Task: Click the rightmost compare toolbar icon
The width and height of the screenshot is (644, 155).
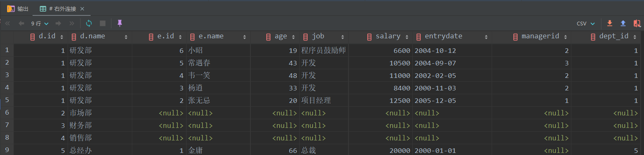Action: (x=637, y=23)
